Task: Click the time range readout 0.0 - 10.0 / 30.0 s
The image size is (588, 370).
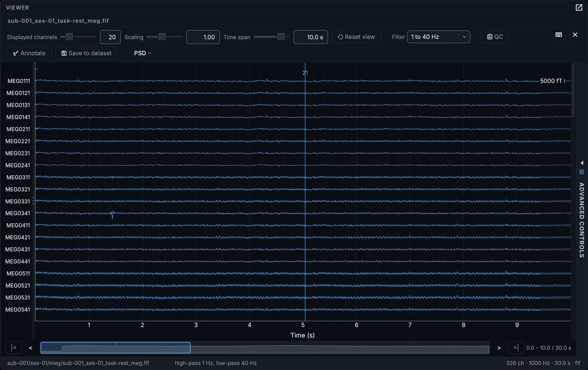Action: click(x=548, y=348)
